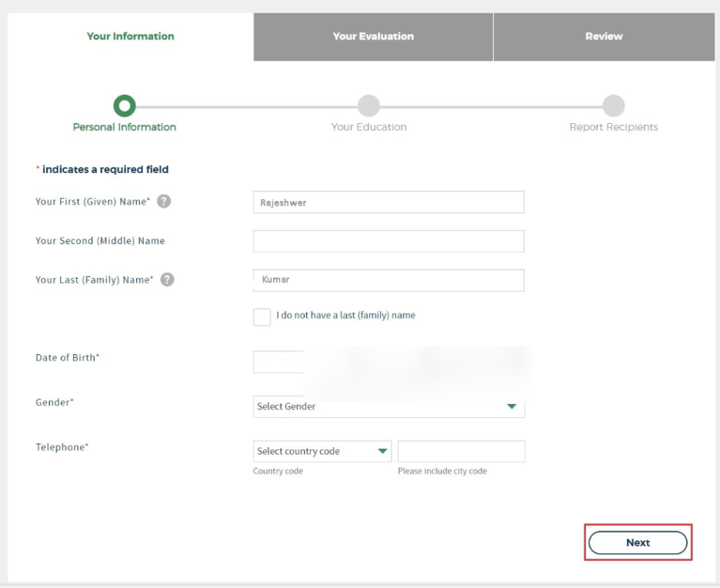
Task: Check 'I do not have a last (family) name'
Action: 262,317
